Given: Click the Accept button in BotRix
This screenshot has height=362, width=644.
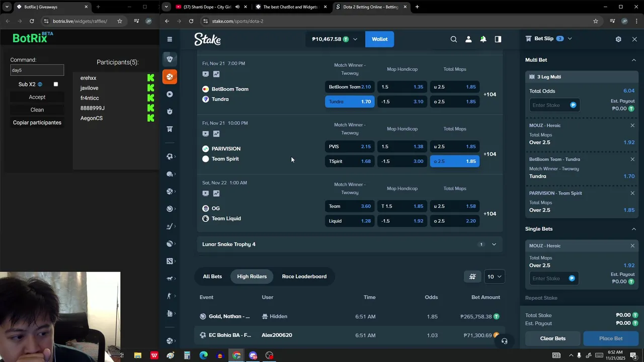Looking at the screenshot, I should click(x=37, y=97).
